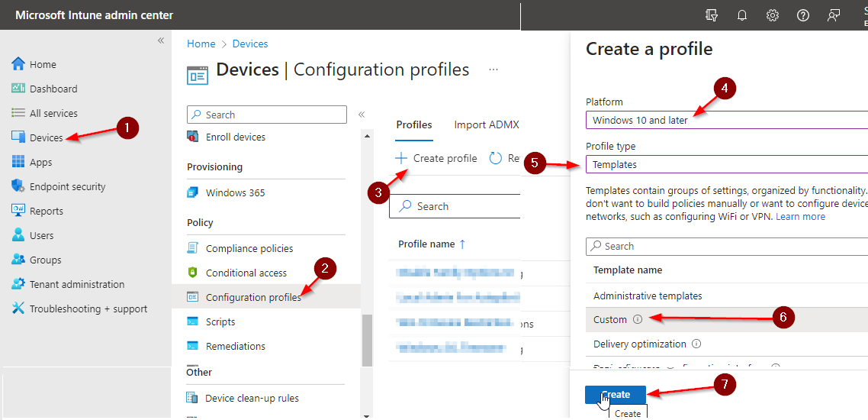Open the Platform dropdown

coord(726,120)
